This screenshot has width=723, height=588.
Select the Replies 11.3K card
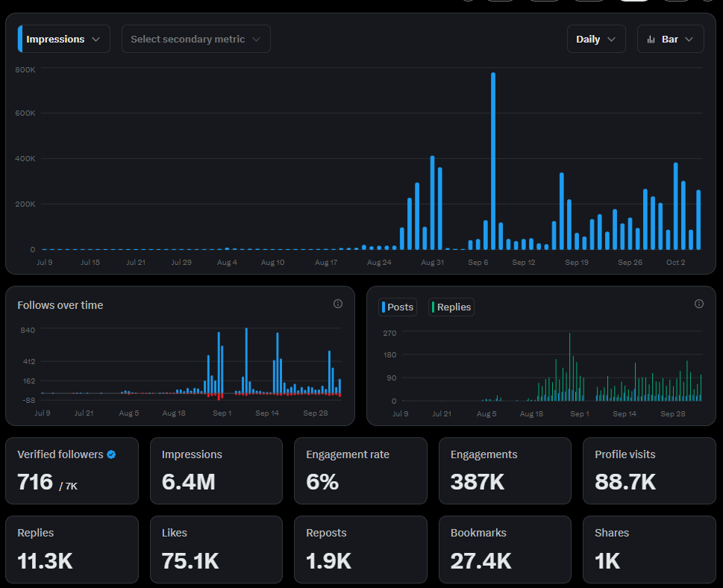point(72,549)
